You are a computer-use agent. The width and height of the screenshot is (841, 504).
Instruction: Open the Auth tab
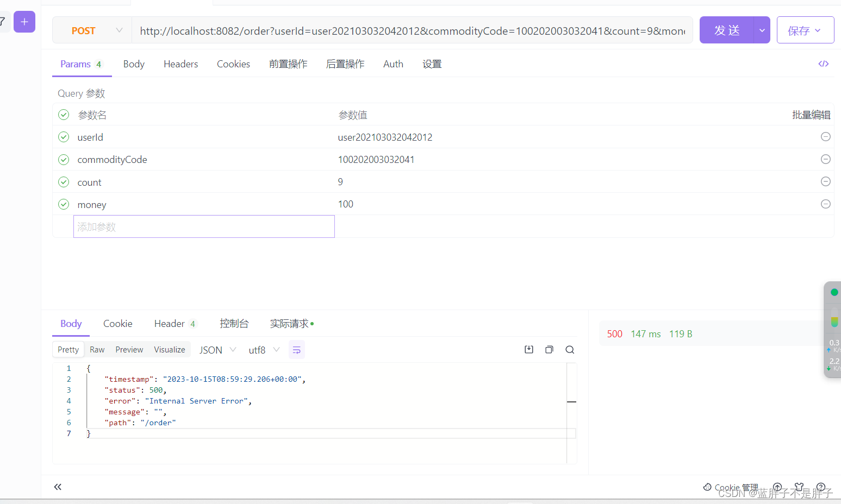pos(393,64)
